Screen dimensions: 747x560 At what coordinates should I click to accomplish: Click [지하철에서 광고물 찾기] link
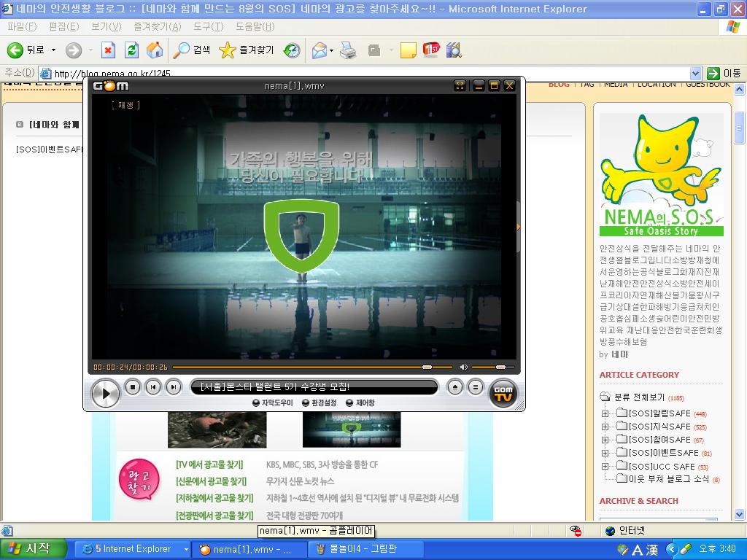coord(214,498)
